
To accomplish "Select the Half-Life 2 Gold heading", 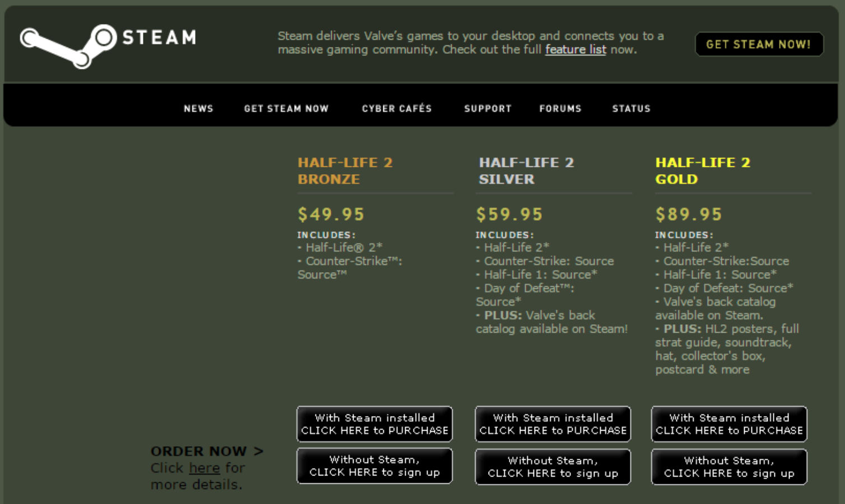I will (x=702, y=171).
